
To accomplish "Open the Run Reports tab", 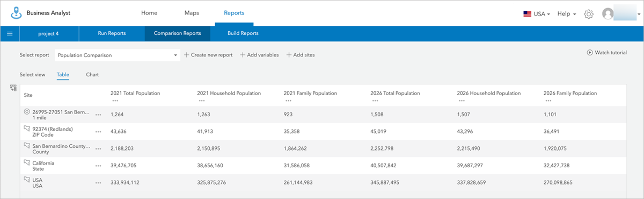I will [112, 33].
